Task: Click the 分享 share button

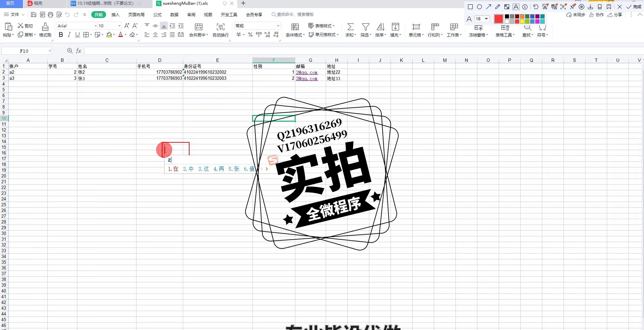Action: point(615,15)
